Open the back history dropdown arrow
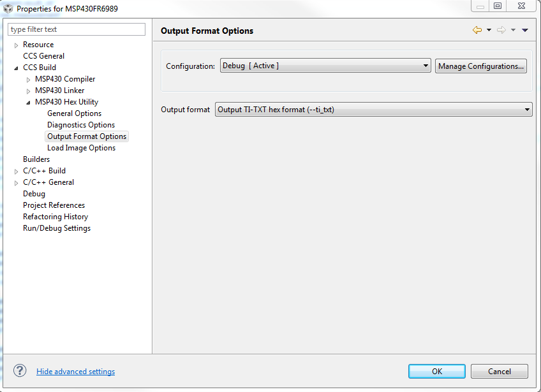Screen dimensions: 541x392 click(489, 31)
